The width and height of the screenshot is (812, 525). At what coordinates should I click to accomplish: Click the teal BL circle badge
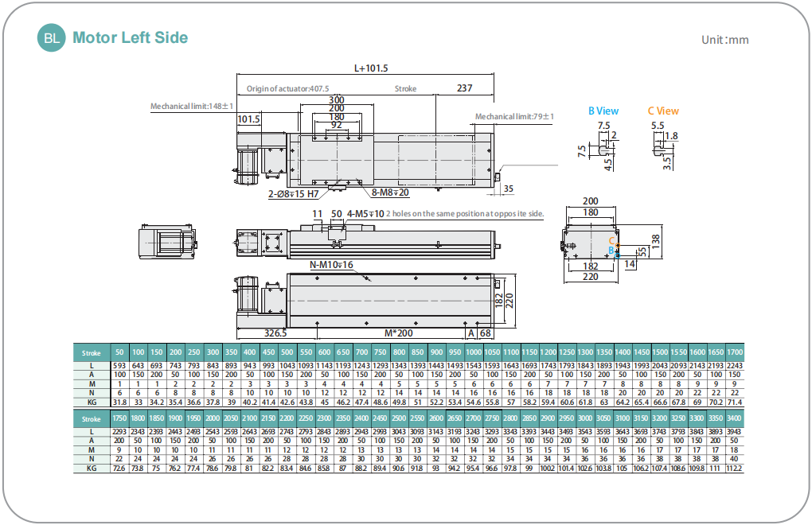point(51,37)
